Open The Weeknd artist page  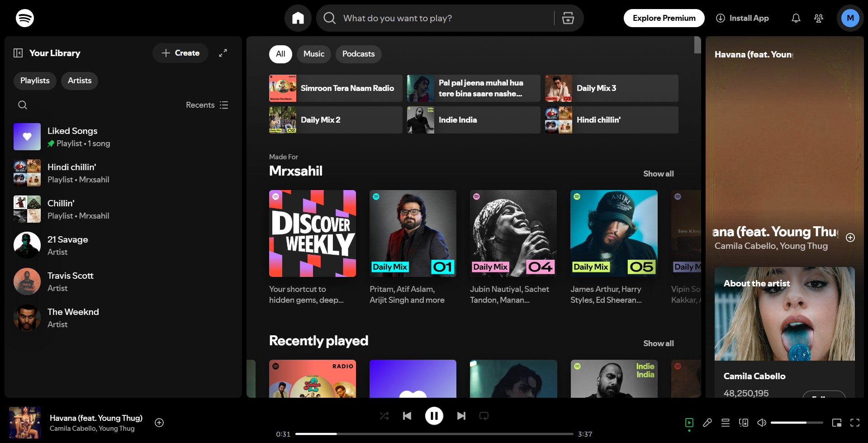click(122, 318)
